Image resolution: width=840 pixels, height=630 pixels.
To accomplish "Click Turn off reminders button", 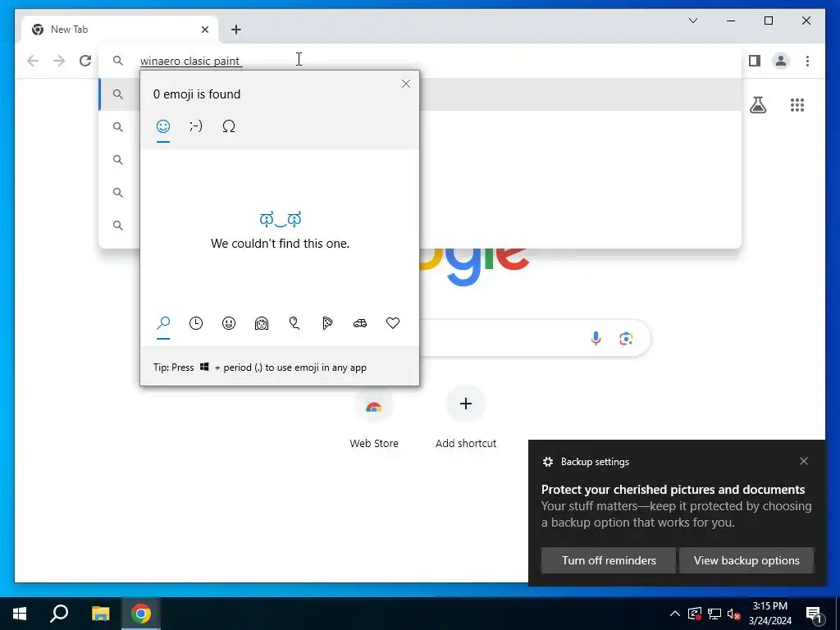I will [x=609, y=560].
